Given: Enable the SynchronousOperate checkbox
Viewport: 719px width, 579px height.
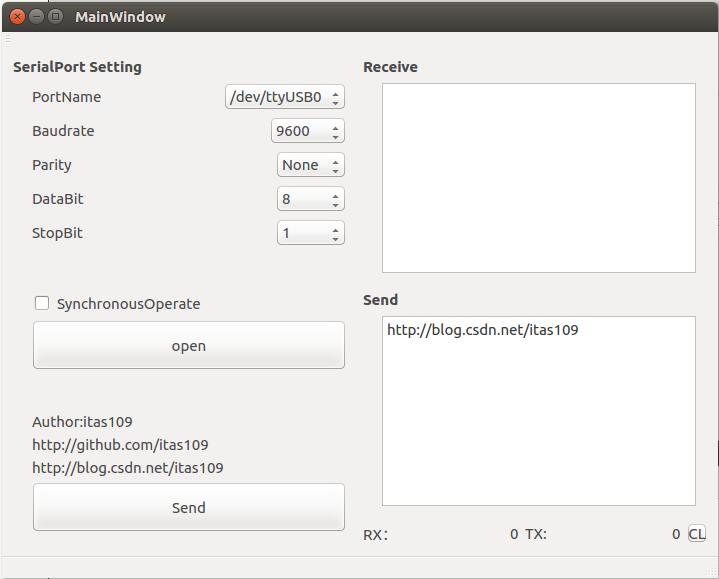Looking at the screenshot, I should pos(42,303).
